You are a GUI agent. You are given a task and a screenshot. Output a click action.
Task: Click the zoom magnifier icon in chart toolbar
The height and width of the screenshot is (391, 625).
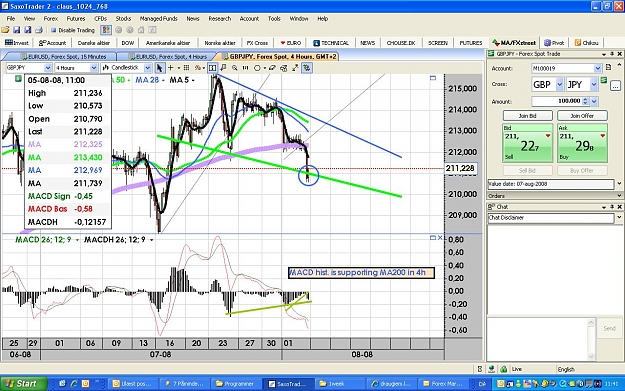click(234, 68)
